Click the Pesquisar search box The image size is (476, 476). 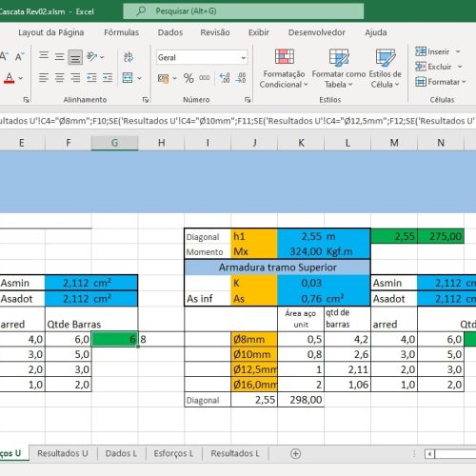click(244, 11)
